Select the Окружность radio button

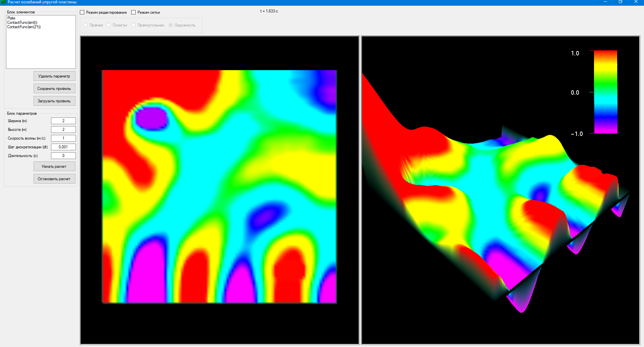coord(171,25)
